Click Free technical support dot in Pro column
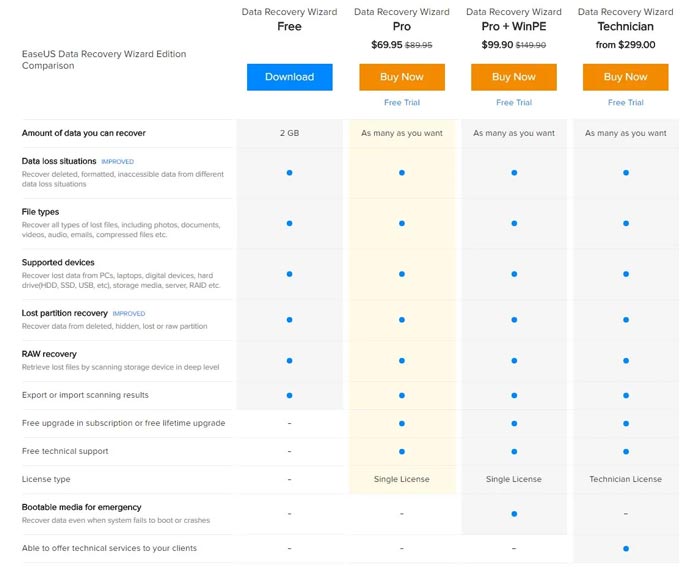 pyautogui.click(x=401, y=451)
